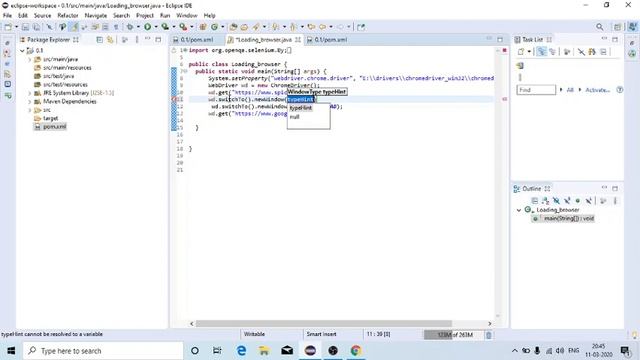The height and width of the screenshot is (360, 640).
Task: Click the Open Task folder icon
Action: [x=244, y=27]
